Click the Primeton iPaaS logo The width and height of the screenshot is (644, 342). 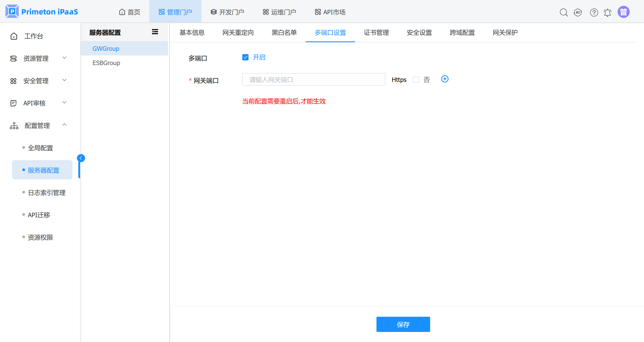point(42,12)
